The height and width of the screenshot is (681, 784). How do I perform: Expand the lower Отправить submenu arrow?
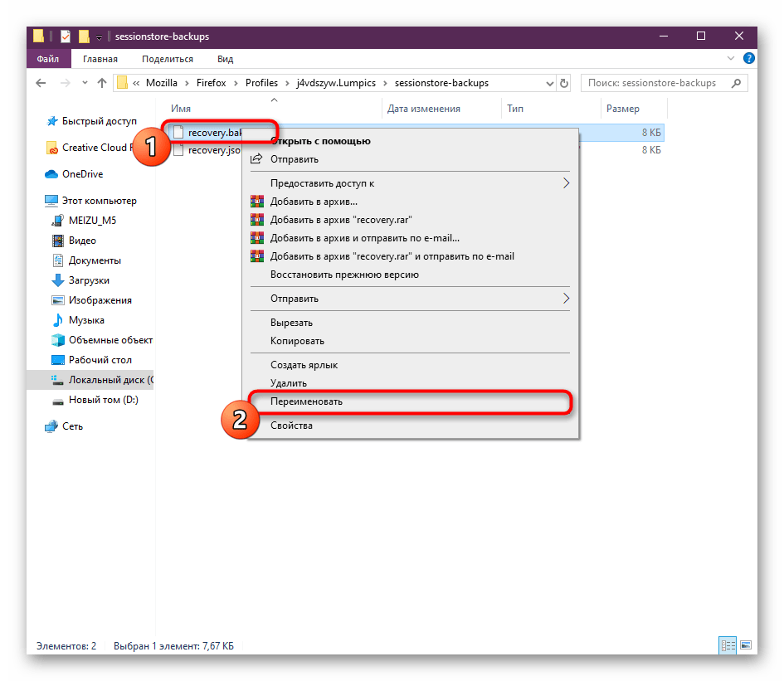pos(566,299)
